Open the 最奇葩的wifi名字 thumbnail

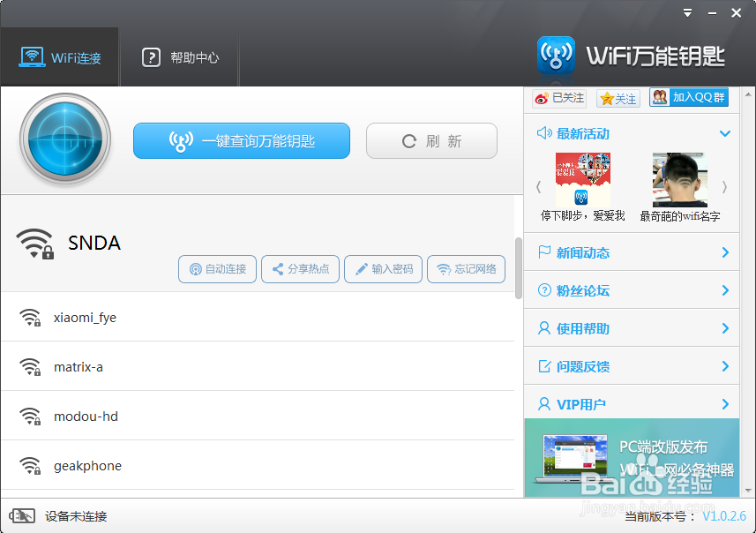click(680, 180)
